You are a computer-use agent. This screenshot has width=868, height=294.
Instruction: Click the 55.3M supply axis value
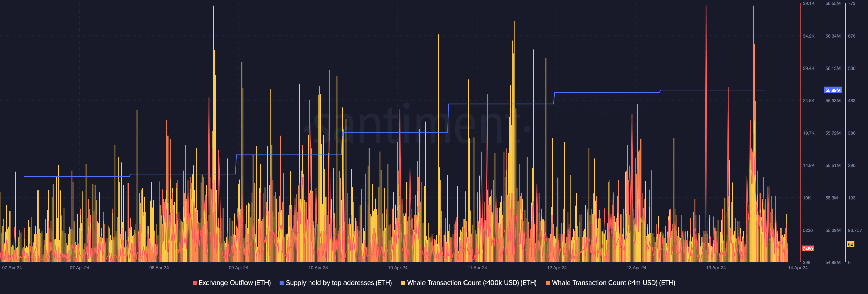(832, 198)
